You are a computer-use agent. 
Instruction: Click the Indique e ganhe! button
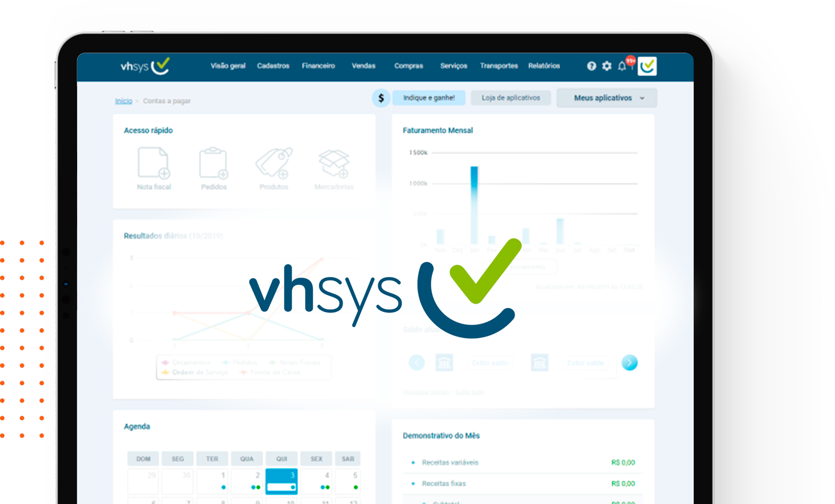[429, 98]
